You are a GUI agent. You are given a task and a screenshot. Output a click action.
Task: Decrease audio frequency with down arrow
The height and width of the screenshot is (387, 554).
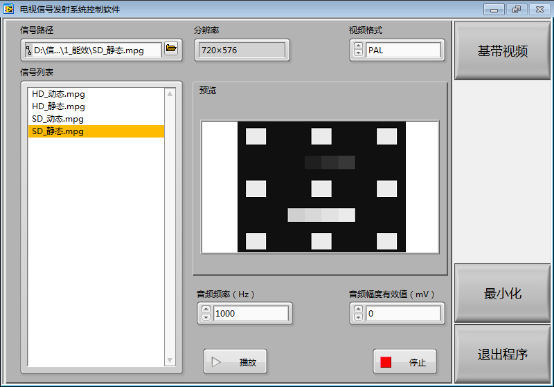coord(206,317)
